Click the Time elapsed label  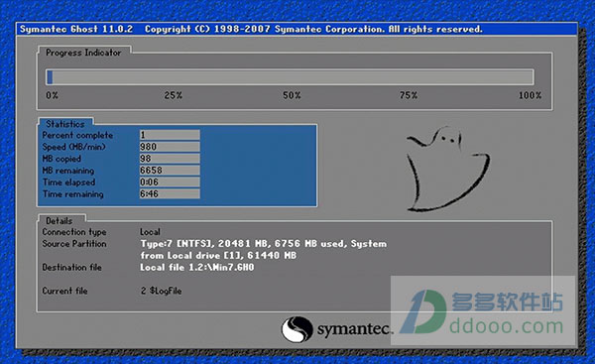(x=68, y=182)
